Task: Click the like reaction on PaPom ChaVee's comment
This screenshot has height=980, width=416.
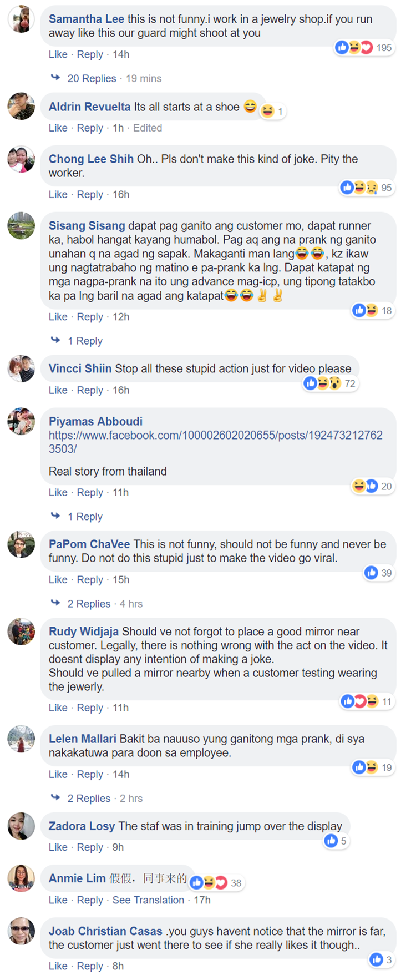Action: click(371, 573)
